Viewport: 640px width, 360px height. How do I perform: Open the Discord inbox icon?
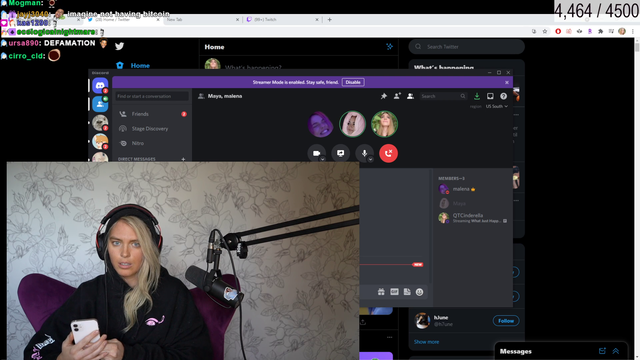tap(490, 96)
